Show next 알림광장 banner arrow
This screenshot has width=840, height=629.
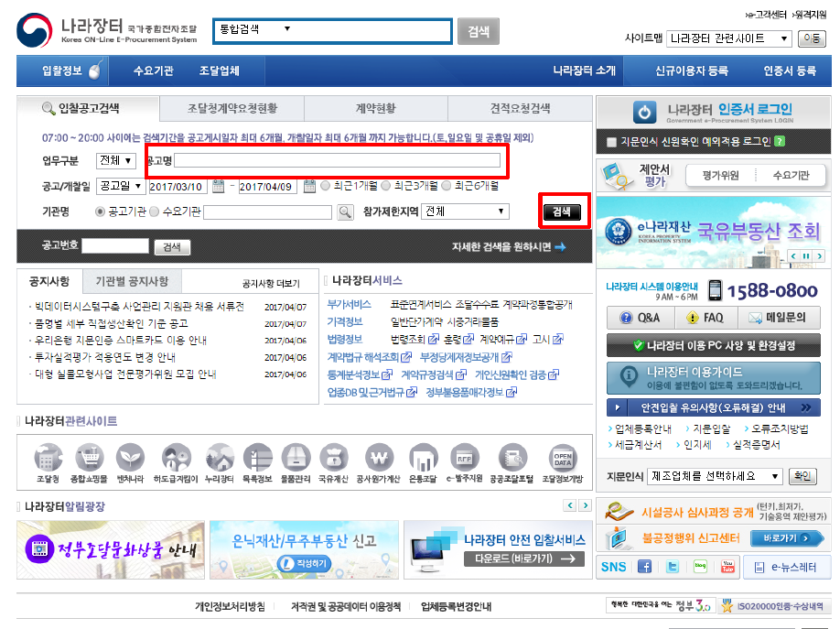pyautogui.click(x=586, y=505)
